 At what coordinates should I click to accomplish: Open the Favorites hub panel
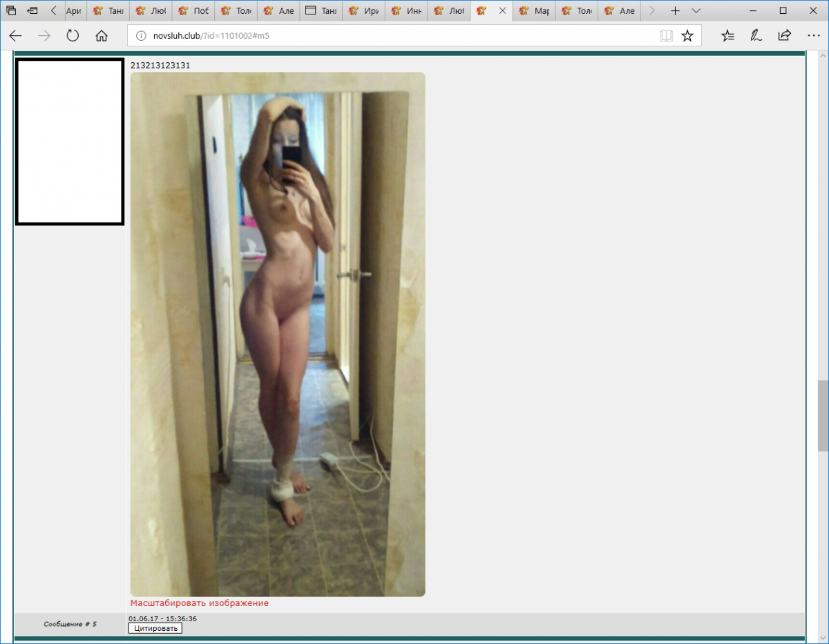click(x=727, y=36)
